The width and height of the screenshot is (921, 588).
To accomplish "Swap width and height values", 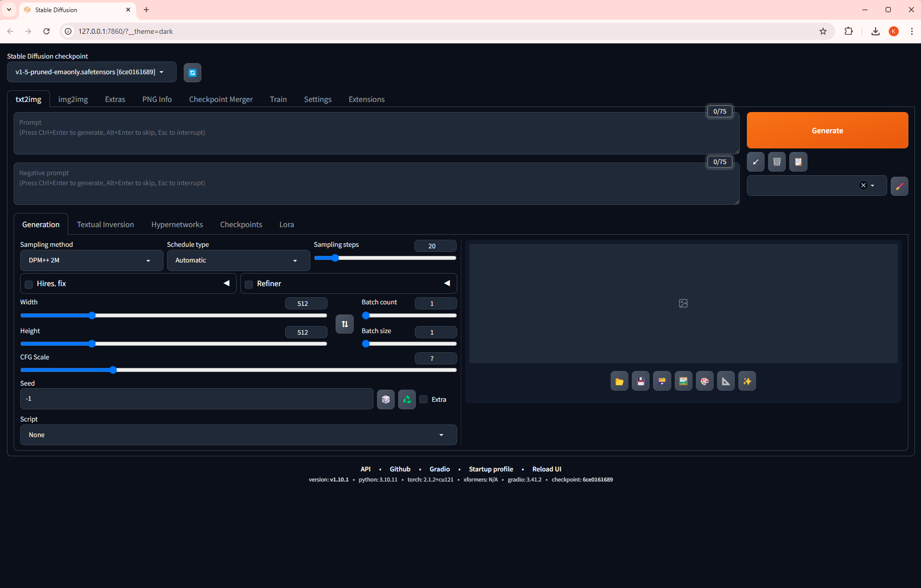I will [x=345, y=324].
